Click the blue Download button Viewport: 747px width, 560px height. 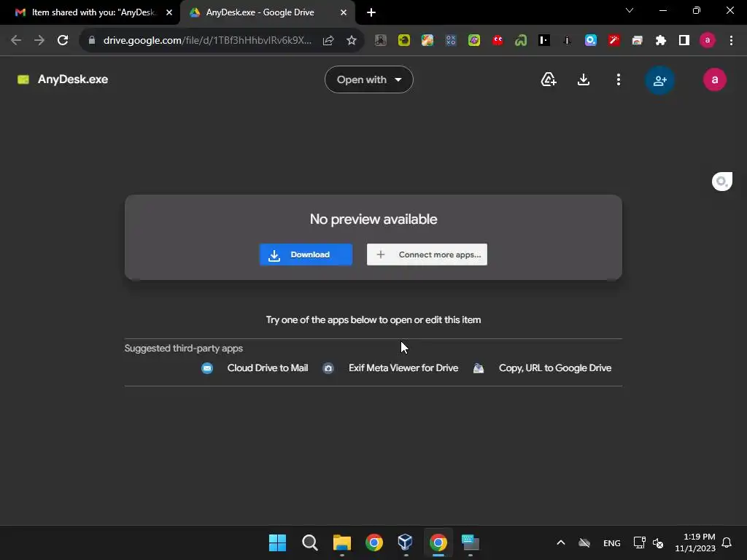(x=306, y=254)
